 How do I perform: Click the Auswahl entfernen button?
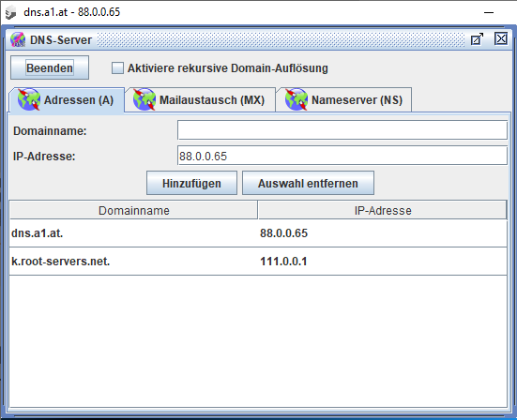pyautogui.click(x=308, y=183)
